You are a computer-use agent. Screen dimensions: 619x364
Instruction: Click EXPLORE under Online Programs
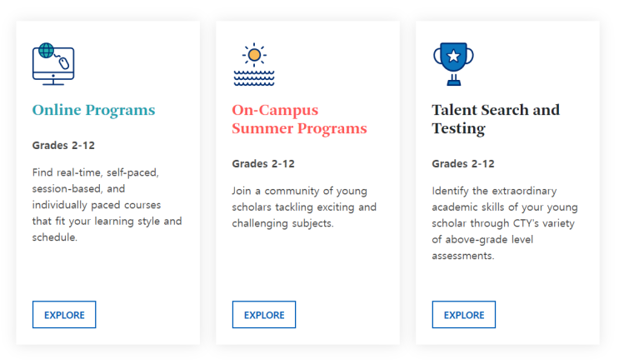point(64,315)
